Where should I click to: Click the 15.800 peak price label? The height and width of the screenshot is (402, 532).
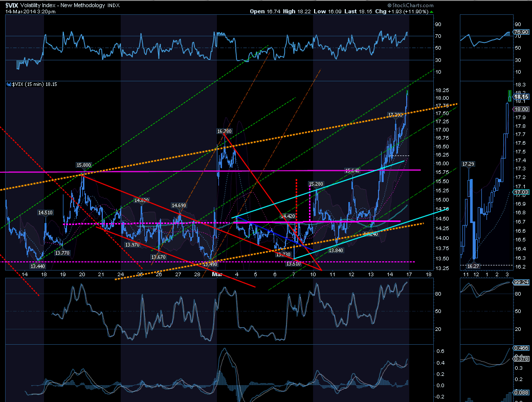click(x=83, y=165)
